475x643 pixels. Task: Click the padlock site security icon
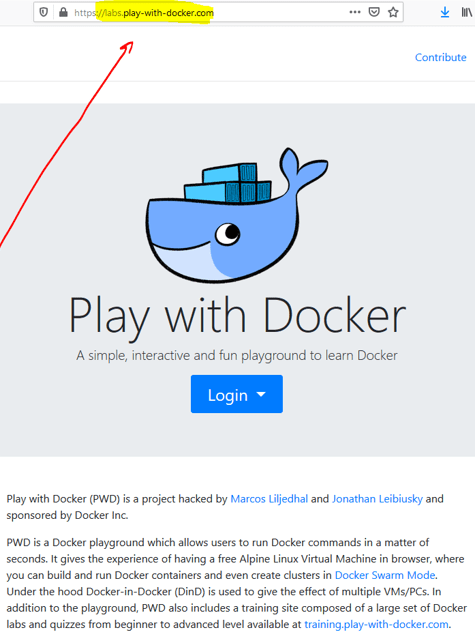[x=63, y=12]
